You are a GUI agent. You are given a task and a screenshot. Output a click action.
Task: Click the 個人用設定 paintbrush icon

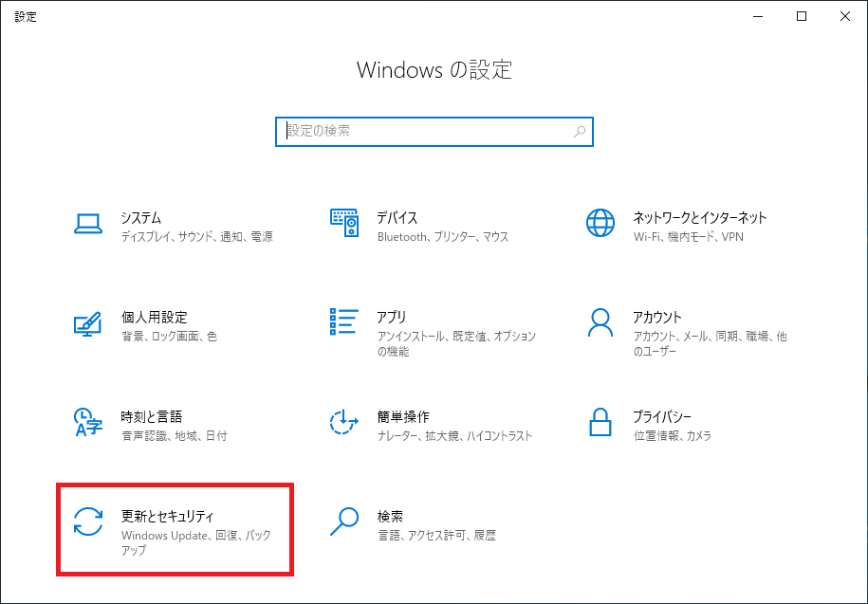pyautogui.click(x=88, y=324)
